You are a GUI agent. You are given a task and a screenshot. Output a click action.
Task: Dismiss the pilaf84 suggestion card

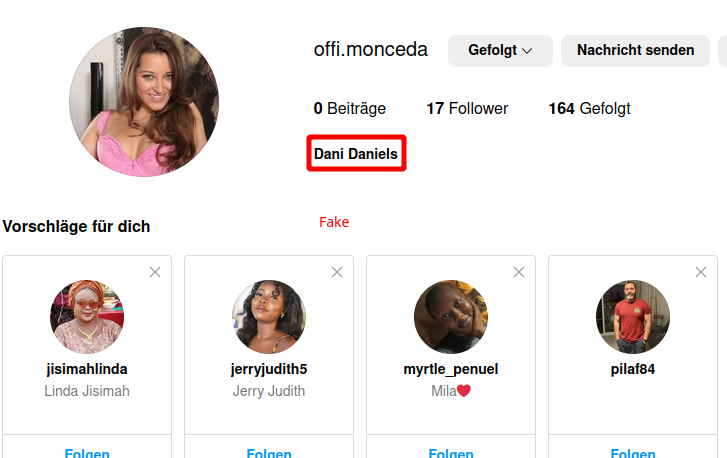701,272
